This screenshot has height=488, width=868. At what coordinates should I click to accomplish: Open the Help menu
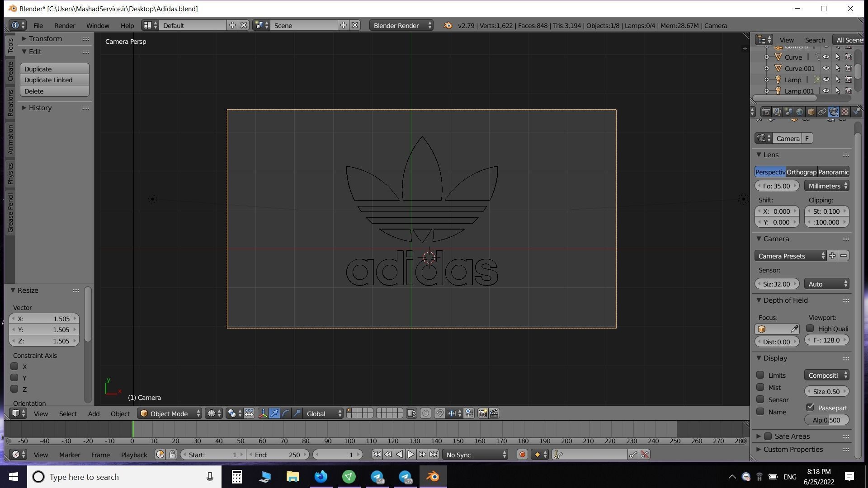127,25
